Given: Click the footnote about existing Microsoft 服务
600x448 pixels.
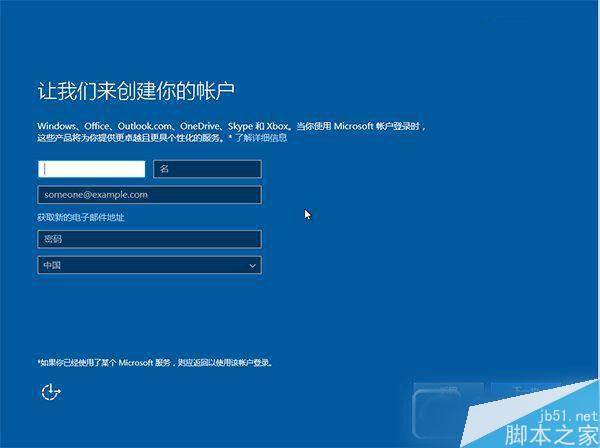Looking at the screenshot, I should [x=155, y=362].
